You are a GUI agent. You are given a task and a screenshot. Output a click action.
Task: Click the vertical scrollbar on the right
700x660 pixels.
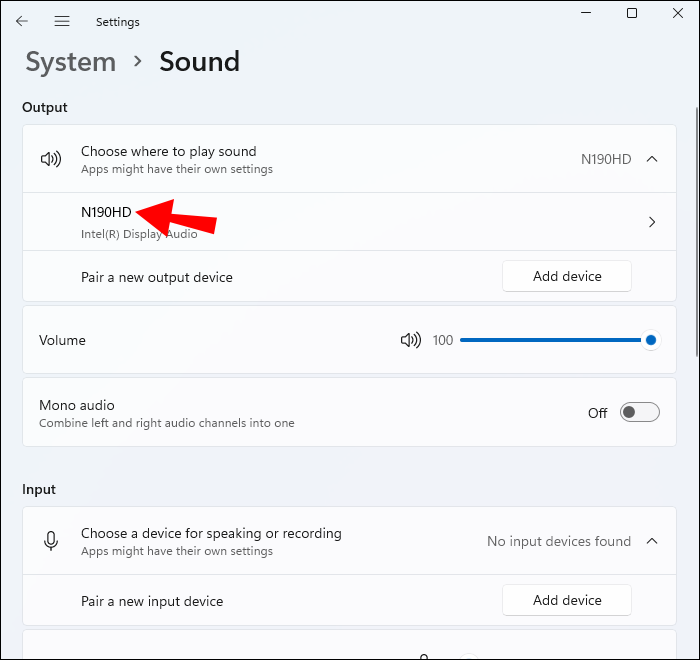(696, 230)
